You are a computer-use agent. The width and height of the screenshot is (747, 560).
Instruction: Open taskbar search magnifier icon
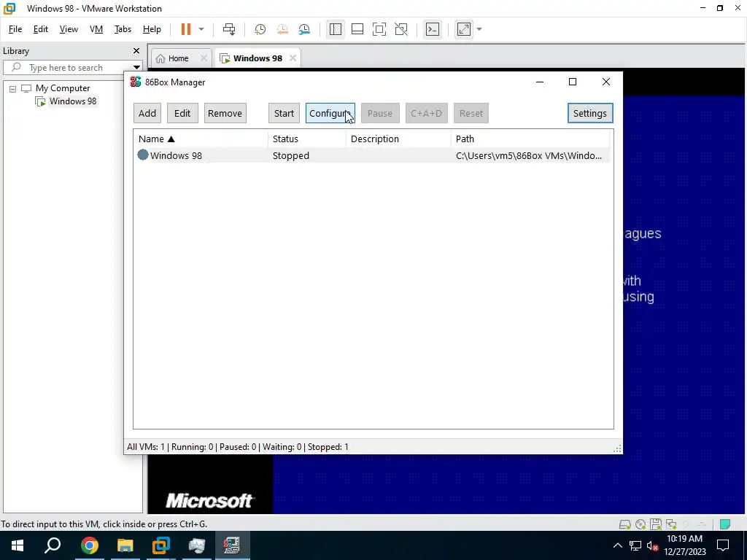click(53, 545)
